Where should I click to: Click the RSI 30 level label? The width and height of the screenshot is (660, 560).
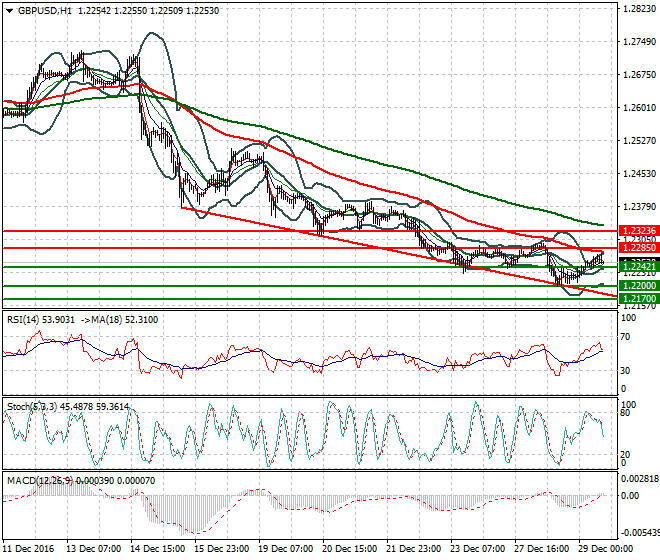coord(625,371)
